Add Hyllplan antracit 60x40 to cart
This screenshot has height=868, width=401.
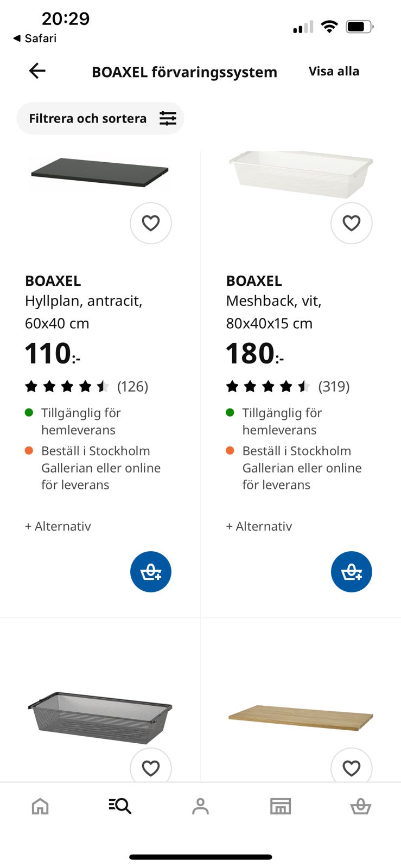point(151,572)
